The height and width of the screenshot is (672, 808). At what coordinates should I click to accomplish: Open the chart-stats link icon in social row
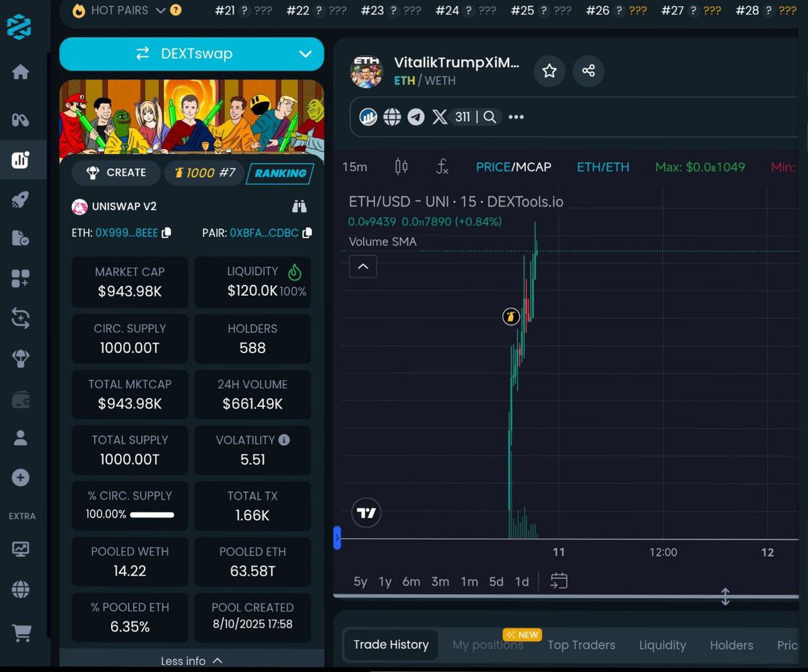pyautogui.click(x=368, y=117)
